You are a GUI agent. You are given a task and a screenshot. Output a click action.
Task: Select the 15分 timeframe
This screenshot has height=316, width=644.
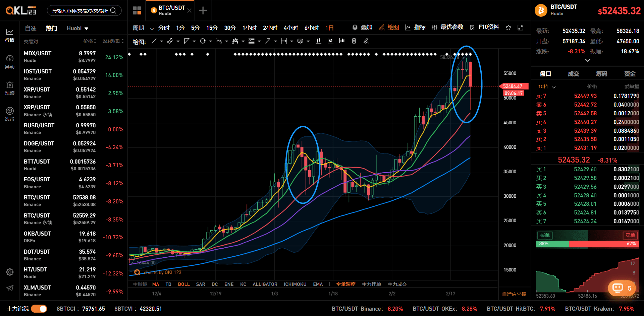pos(212,28)
